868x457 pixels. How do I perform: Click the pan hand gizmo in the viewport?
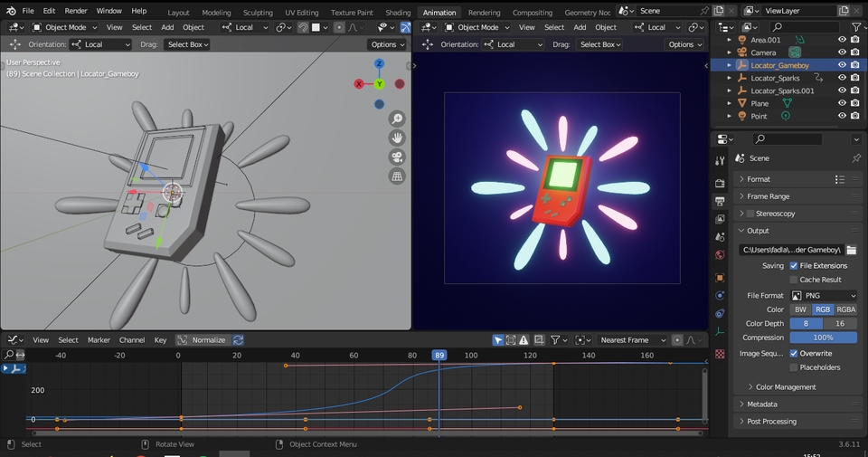[397, 138]
